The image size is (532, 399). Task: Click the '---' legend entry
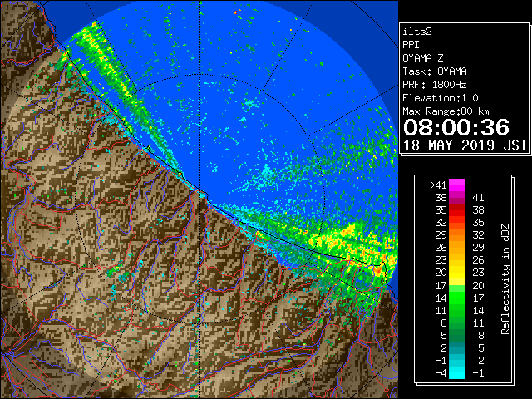(475, 185)
